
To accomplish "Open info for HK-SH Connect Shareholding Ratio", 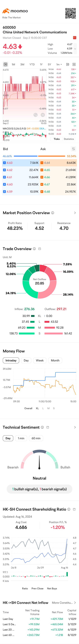I will tap(69, 509).
